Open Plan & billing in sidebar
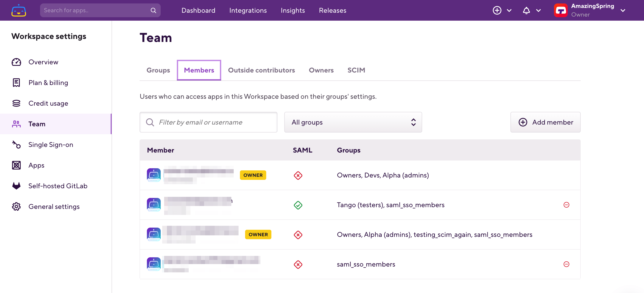 pos(48,83)
